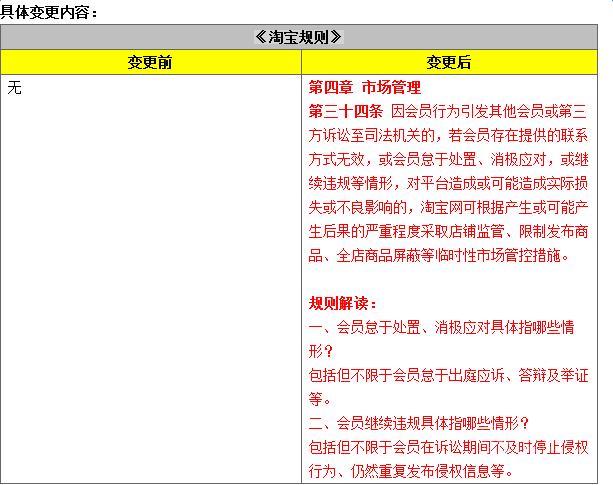Screen dimensions: 613x485
Task: Click the heading 具体变更内容:
Action: 48,12
